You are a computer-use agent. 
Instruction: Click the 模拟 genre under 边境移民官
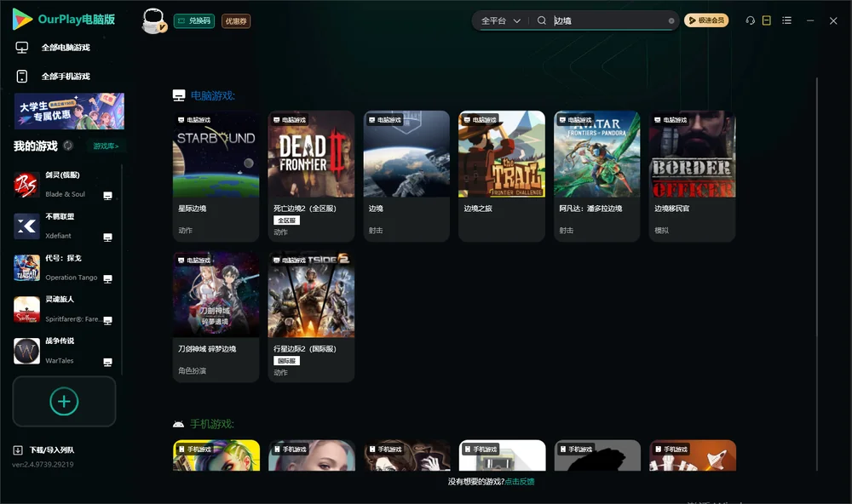(661, 230)
